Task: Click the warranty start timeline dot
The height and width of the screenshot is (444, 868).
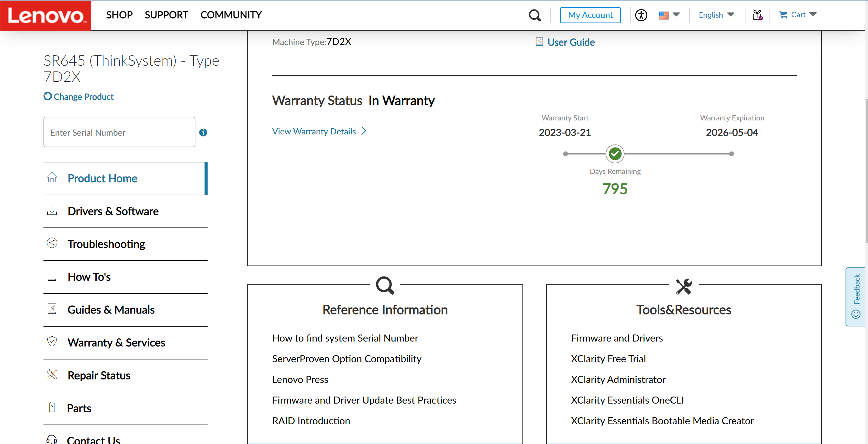Action: pyautogui.click(x=565, y=154)
